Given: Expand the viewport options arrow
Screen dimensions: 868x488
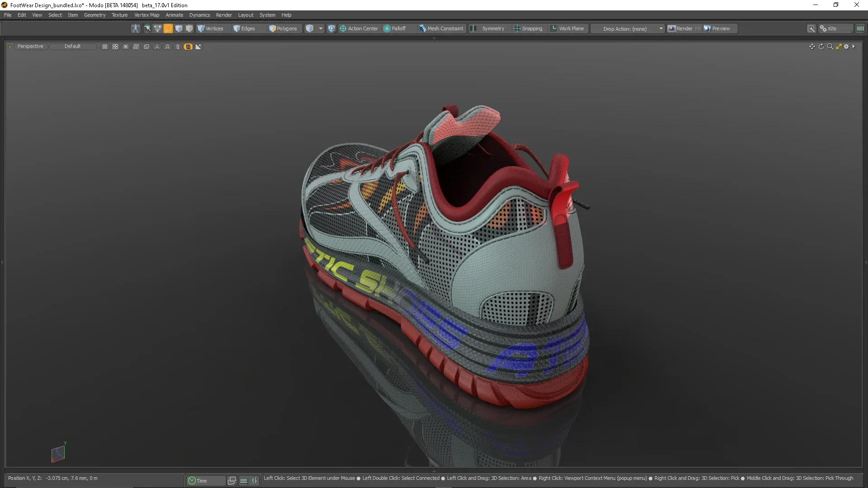Looking at the screenshot, I should (x=854, y=47).
